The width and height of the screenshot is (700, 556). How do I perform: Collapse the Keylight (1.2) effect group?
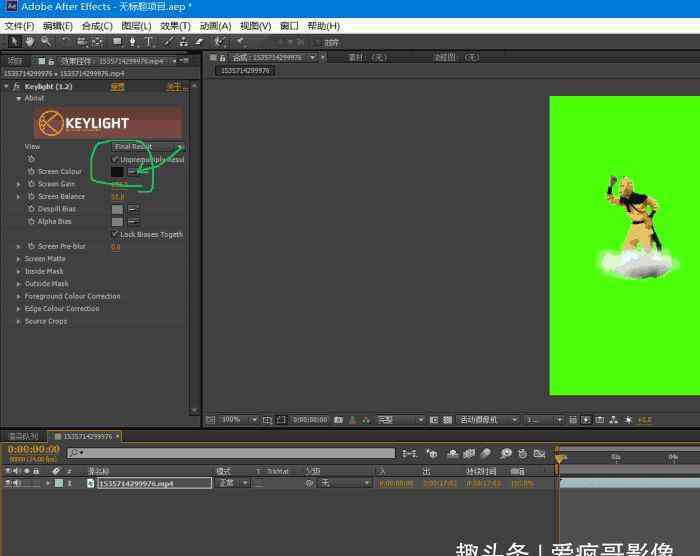coord(6,86)
